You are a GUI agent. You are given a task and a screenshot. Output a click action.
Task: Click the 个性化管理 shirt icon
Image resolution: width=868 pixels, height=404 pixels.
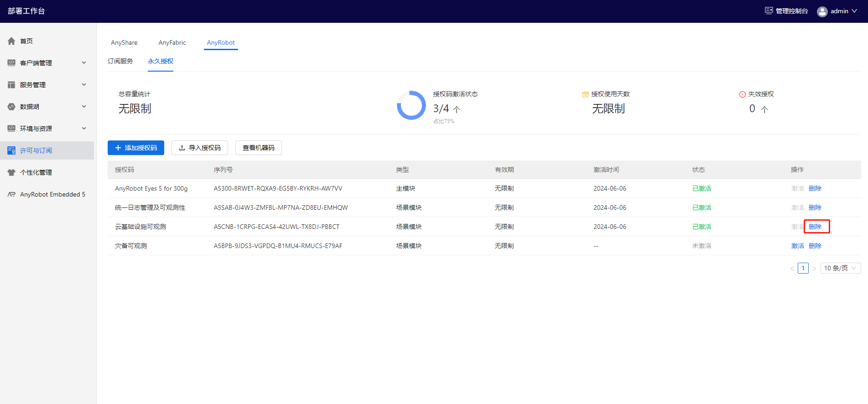tap(11, 172)
